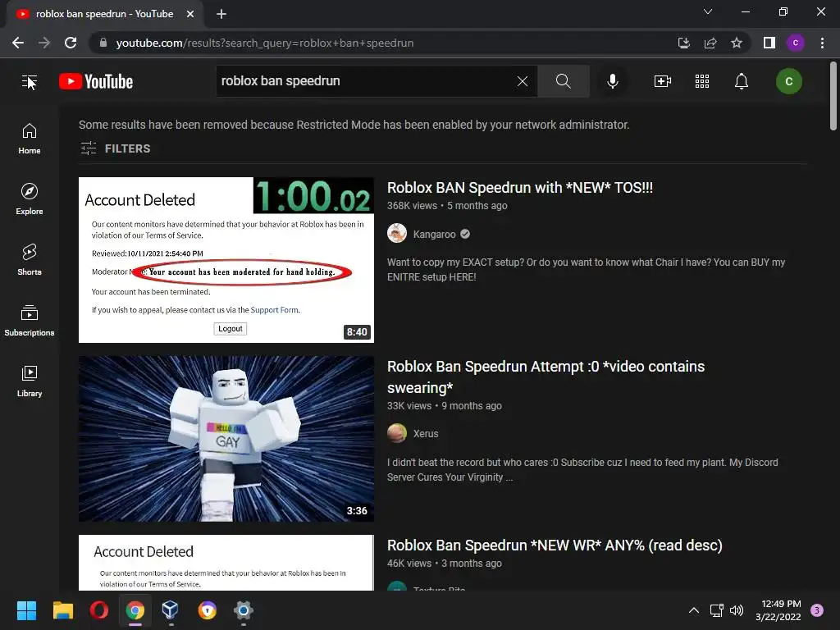Toggle the browser side panel icon
This screenshot has height=630, width=840.
(x=769, y=43)
